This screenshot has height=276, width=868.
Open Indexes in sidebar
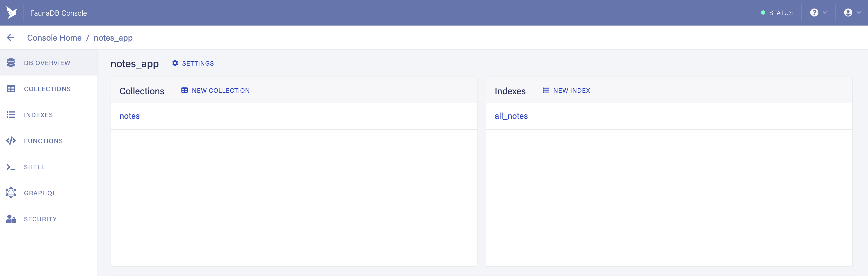[x=49, y=115]
